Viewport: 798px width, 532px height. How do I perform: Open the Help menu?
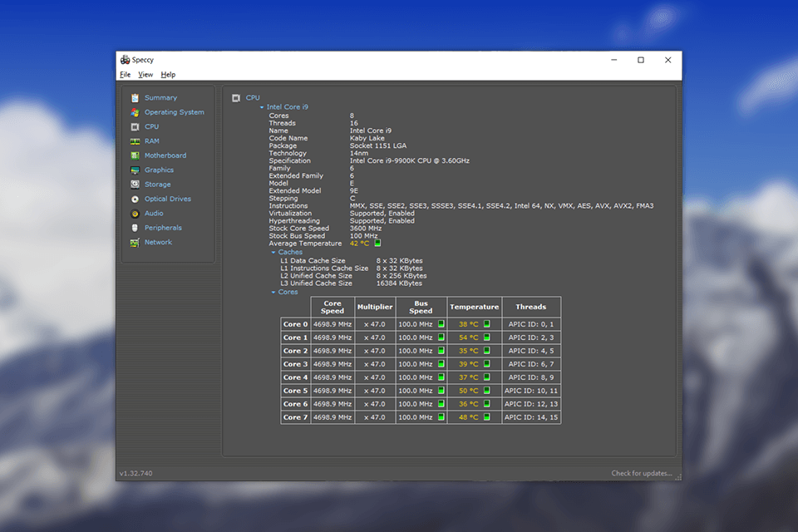(x=168, y=74)
